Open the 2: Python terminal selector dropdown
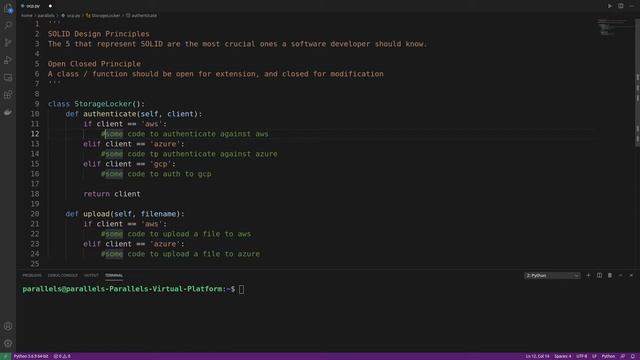 tap(552, 276)
